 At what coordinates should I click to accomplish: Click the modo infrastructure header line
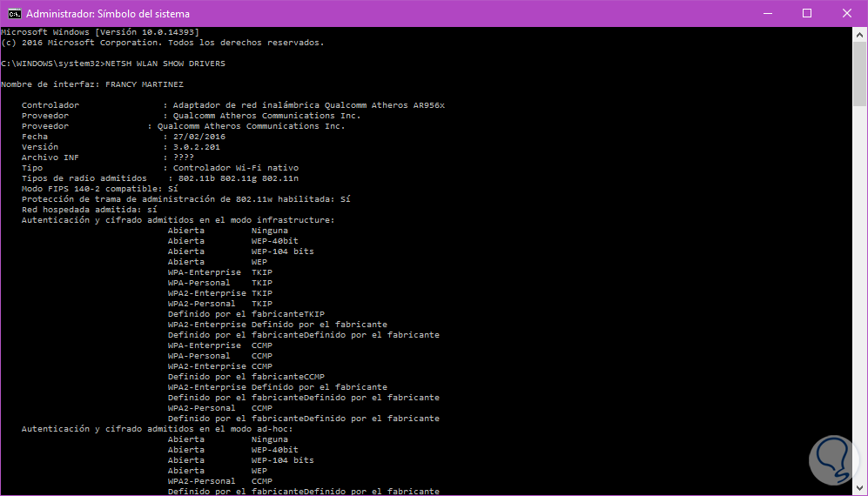point(178,220)
